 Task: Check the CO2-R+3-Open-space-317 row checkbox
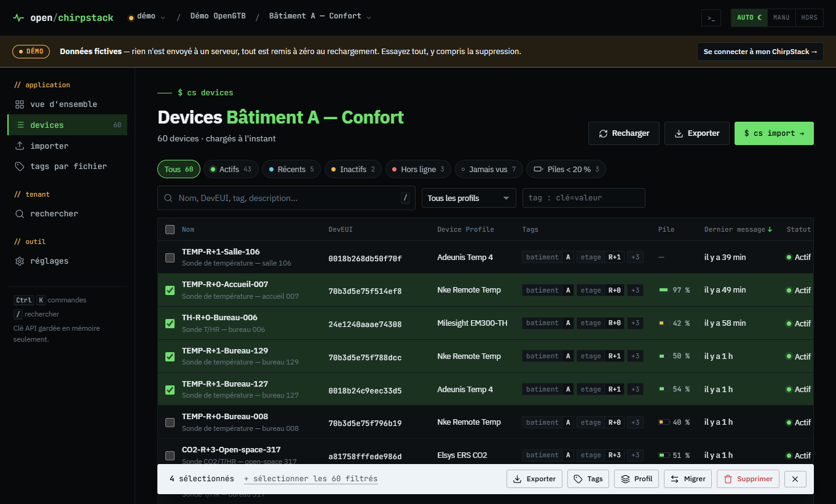(x=170, y=455)
